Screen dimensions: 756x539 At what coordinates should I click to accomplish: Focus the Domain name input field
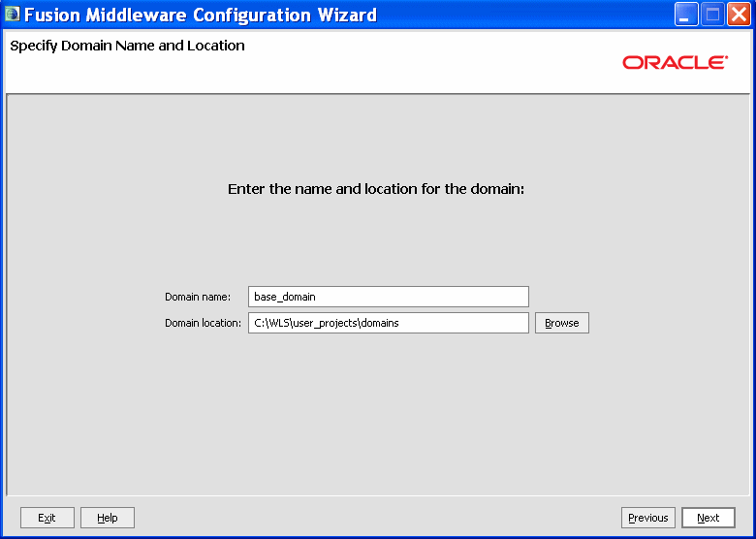(x=389, y=297)
